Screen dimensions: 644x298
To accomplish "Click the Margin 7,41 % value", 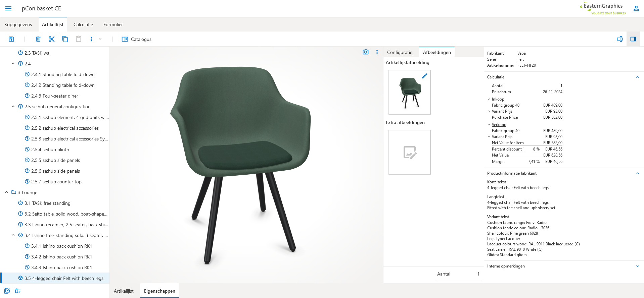I will pyautogui.click(x=534, y=162).
